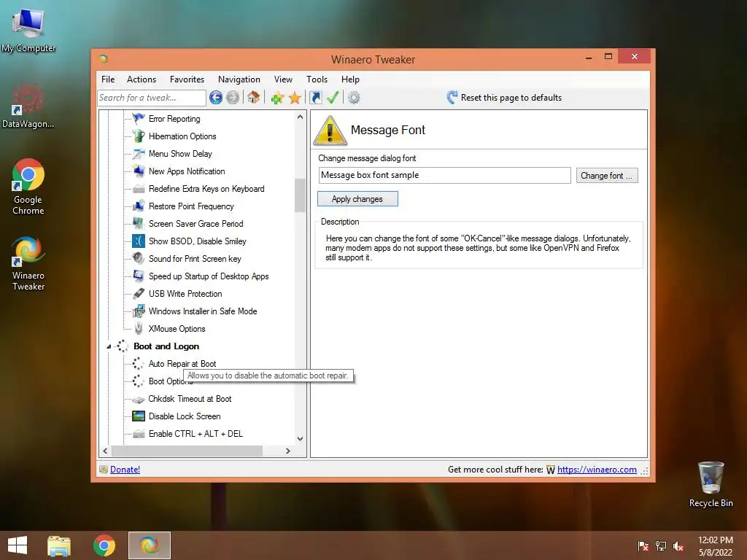This screenshot has width=747, height=560.
Task: Click the New Apps Notification icon
Action: [x=139, y=171]
